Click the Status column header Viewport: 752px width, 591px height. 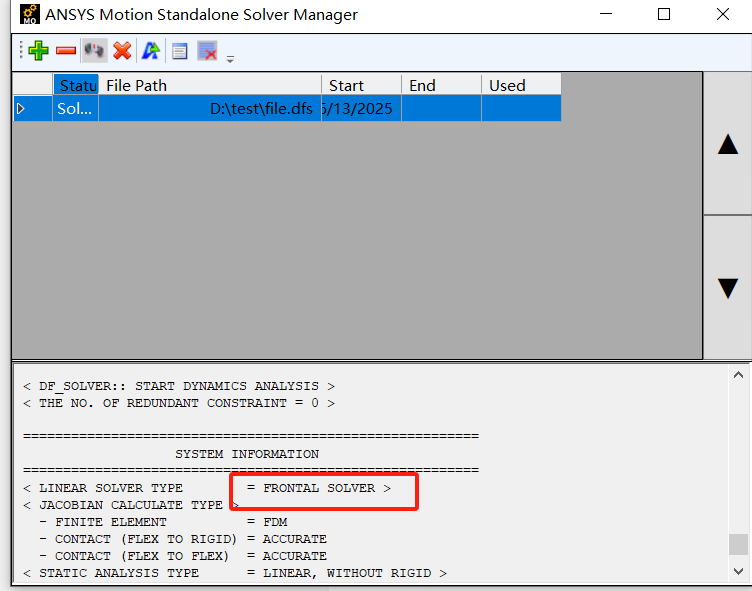pos(76,85)
